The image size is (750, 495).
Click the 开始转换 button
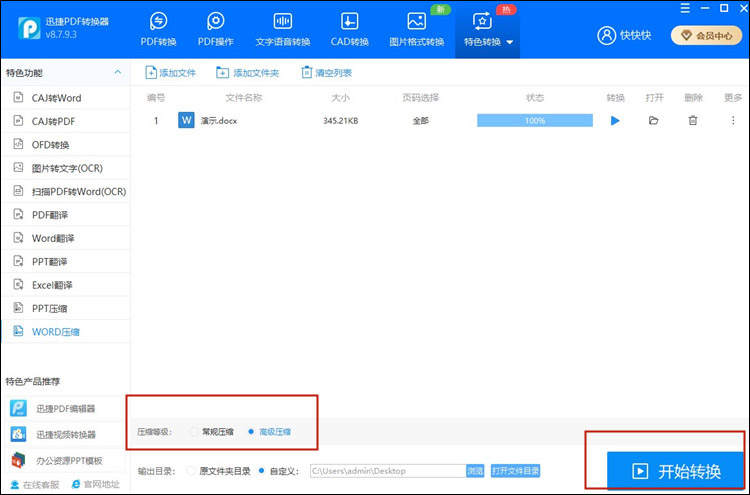[675, 472]
